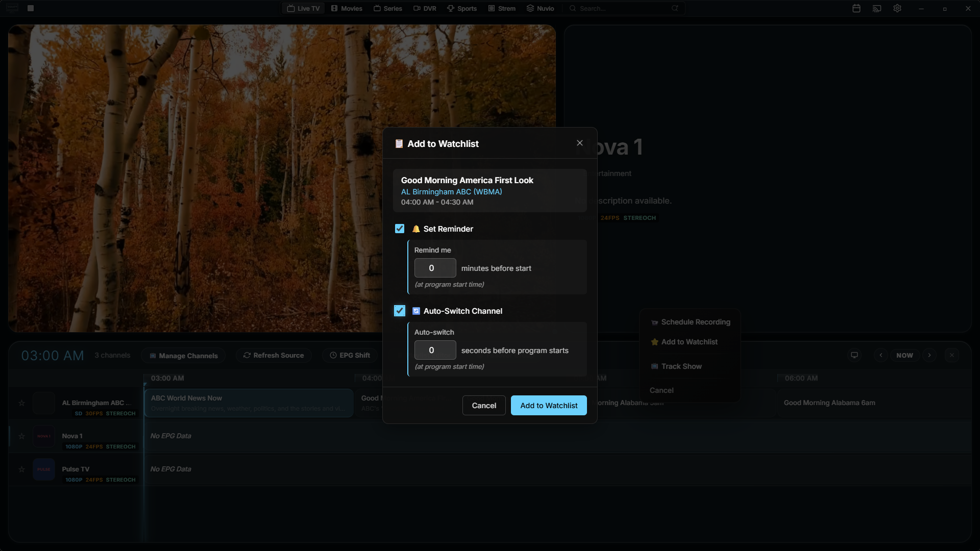Open the calendar schedule icon
Screen dimensions: 980x551
coord(856,8)
